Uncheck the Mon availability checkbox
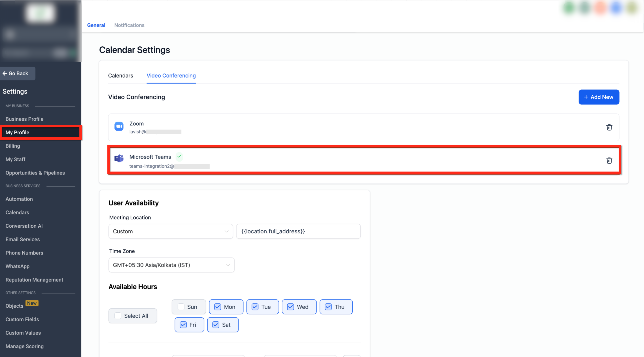644x357 pixels. pos(218,307)
